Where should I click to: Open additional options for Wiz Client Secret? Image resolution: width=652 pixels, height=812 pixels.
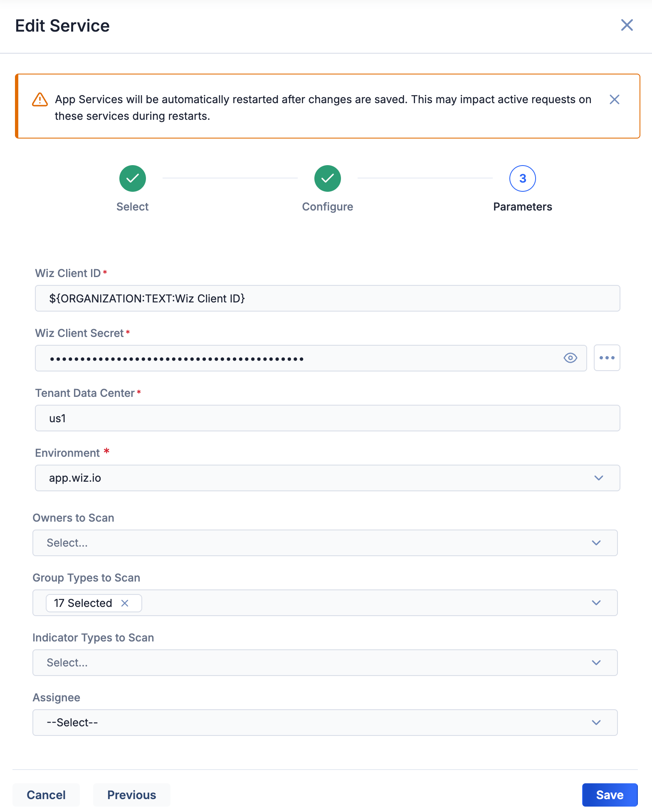tap(607, 358)
